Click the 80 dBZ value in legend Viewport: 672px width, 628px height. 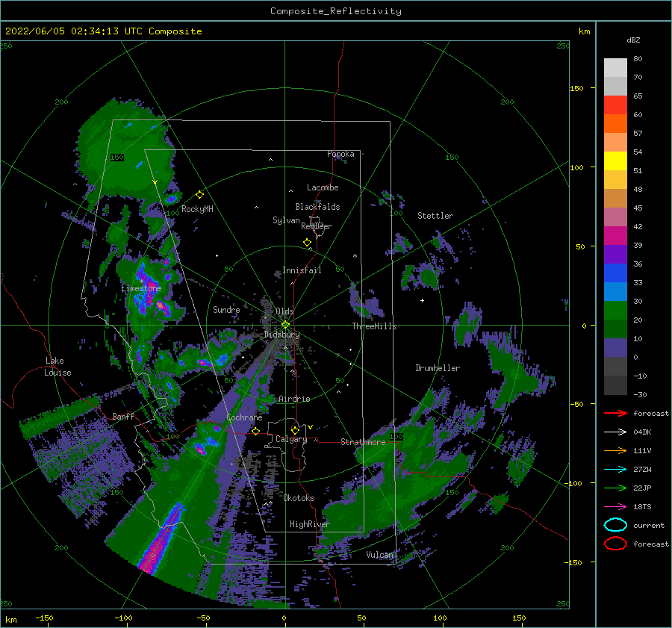pos(638,59)
